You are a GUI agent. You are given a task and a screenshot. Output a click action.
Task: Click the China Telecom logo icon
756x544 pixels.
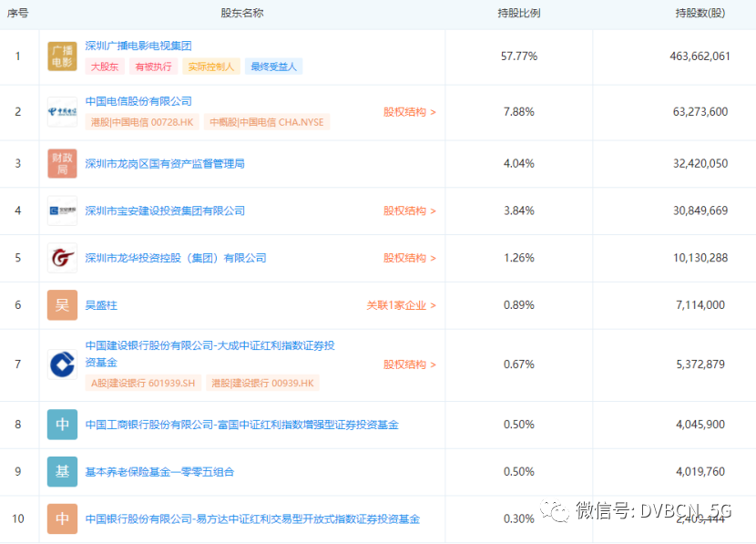pos(62,112)
